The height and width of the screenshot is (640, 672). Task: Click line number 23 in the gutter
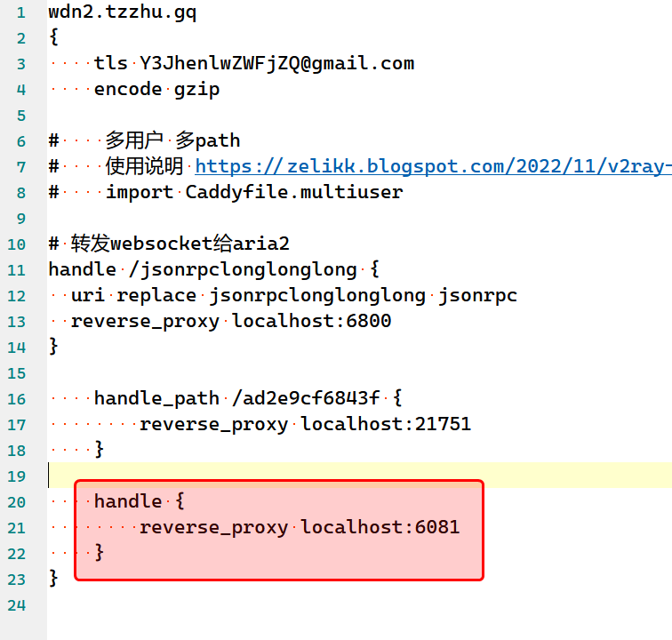16,579
